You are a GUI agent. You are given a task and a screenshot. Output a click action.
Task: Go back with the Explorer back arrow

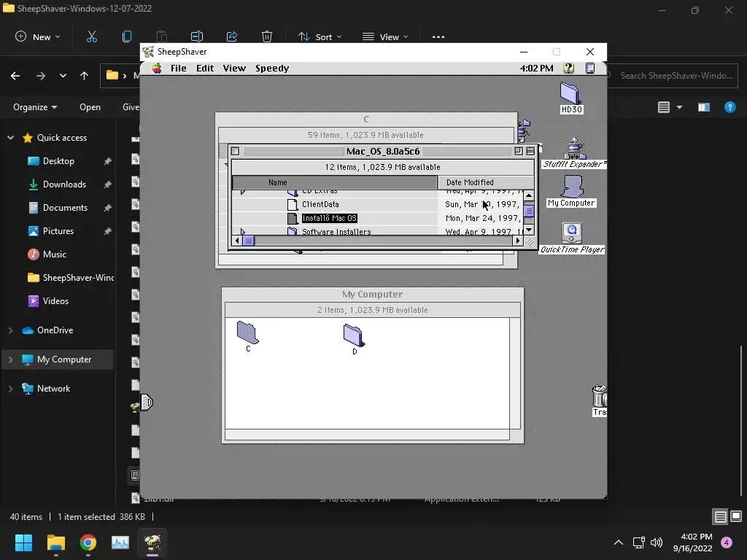tap(15, 76)
